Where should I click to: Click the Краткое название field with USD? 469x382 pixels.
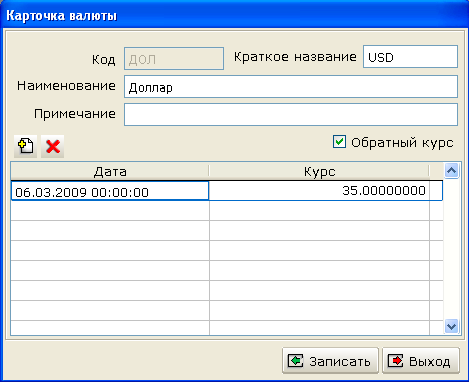(410, 57)
